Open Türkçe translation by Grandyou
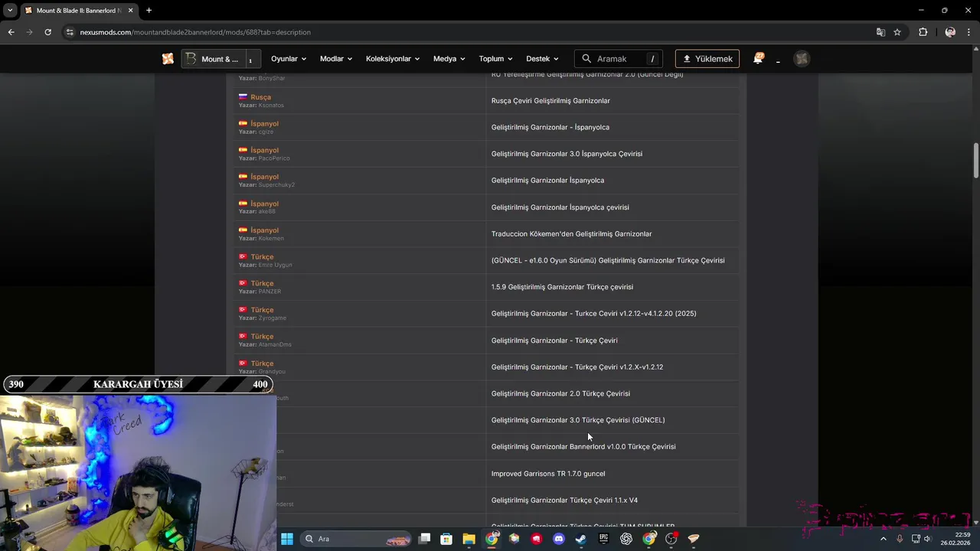 pos(262,364)
